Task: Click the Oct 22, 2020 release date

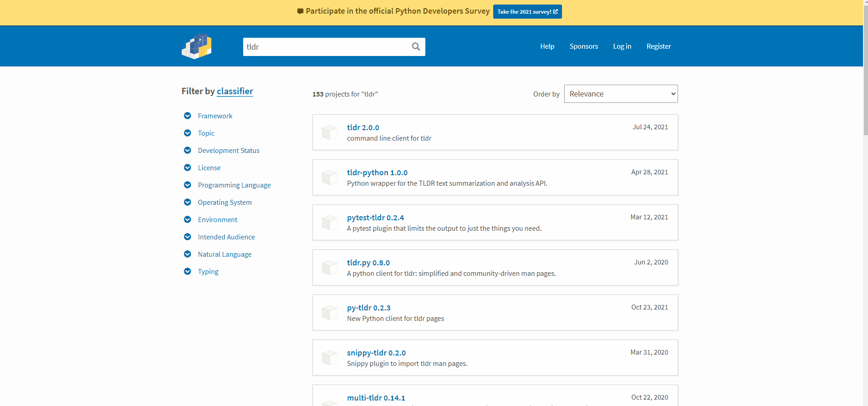Action: [649, 397]
